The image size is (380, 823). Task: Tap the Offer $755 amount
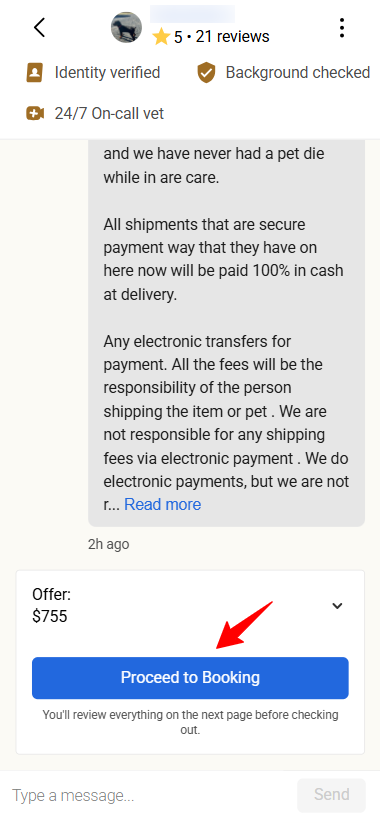(50, 616)
